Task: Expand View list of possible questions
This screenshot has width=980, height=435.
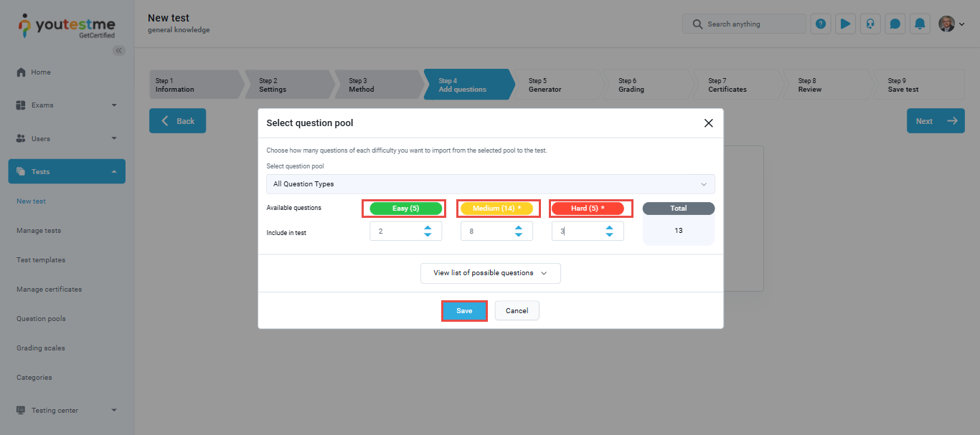Action: click(490, 273)
